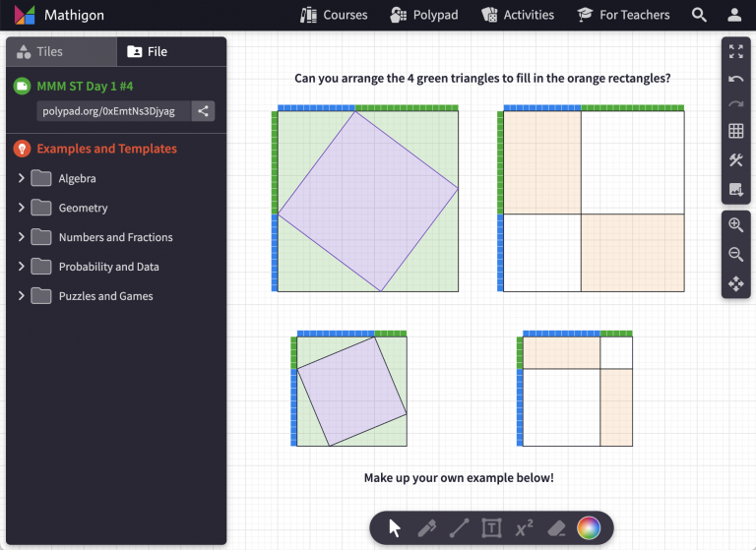Click the download image icon

click(x=735, y=189)
